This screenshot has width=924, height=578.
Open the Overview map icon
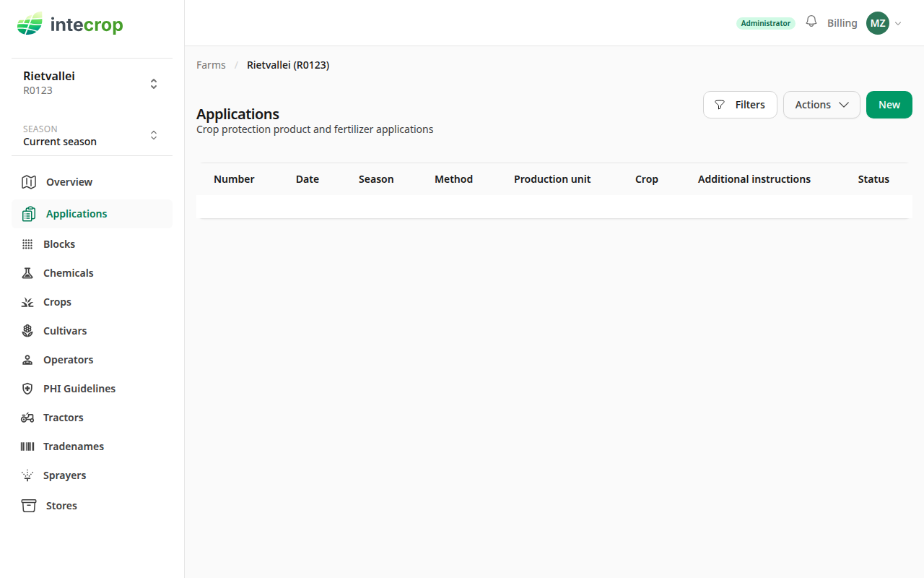[29, 182]
